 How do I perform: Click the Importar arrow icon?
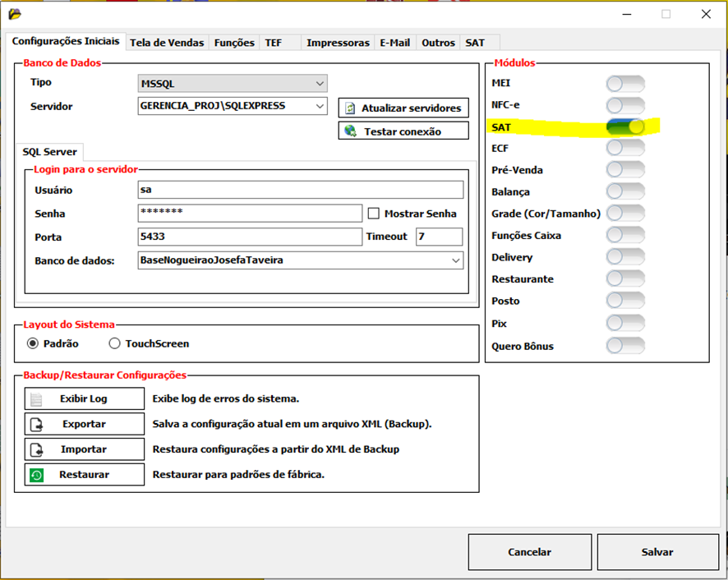click(36, 450)
